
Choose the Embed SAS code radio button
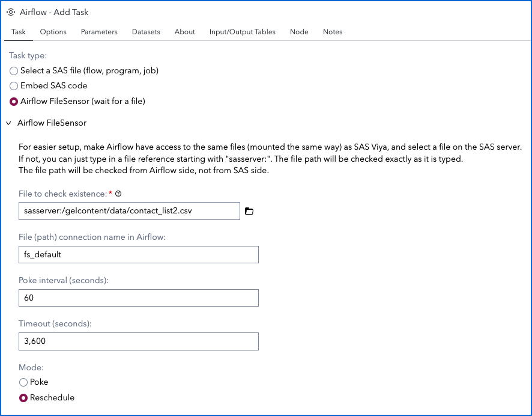tap(14, 86)
